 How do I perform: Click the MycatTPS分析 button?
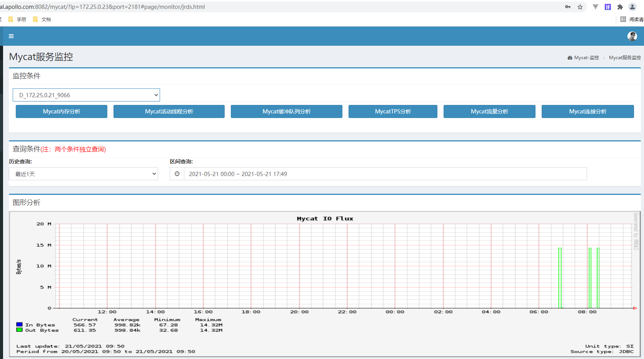tap(393, 111)
